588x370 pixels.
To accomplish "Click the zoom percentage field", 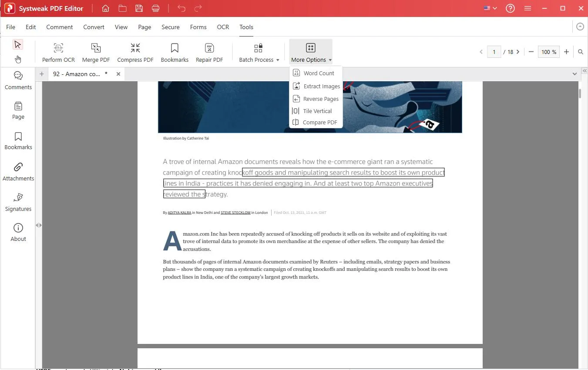I will coord(548,52).
